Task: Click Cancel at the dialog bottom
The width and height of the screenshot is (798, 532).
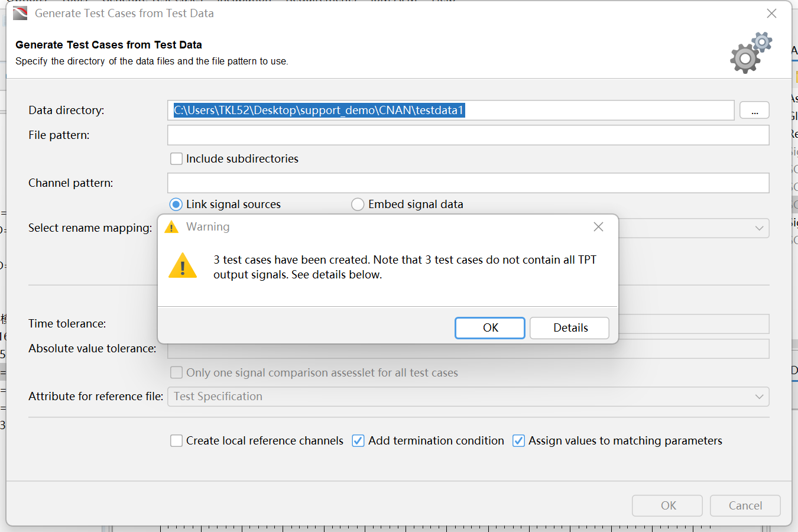Action: [x=745, y=506]
